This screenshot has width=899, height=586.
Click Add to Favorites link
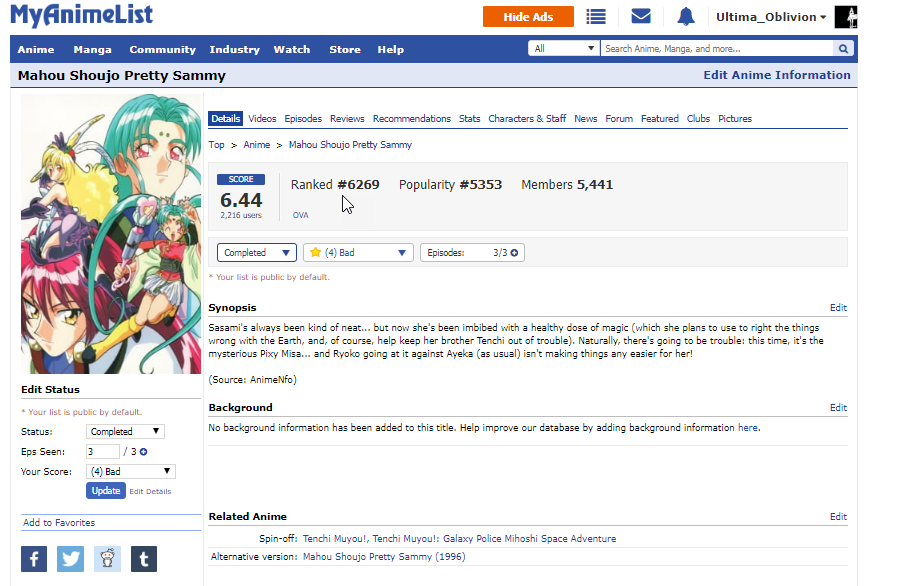59,522
